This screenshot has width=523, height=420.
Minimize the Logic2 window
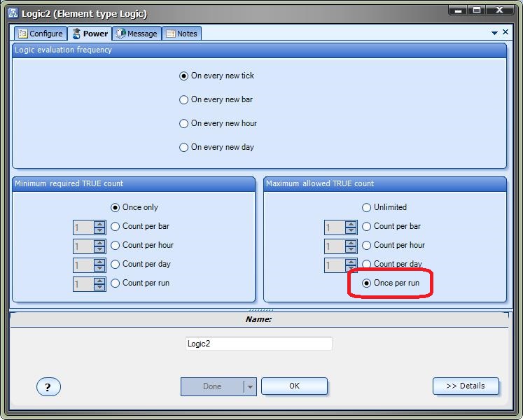tap(458, 10)
